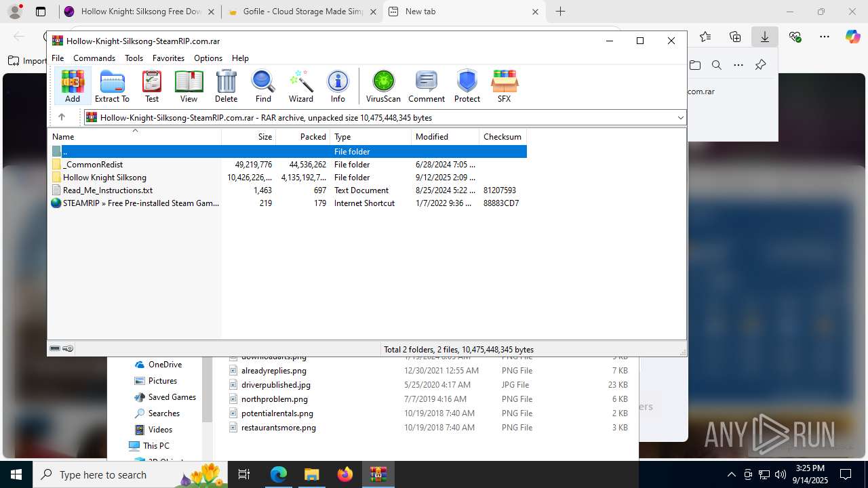
Task: Open the Options menu
Action: 208,58
